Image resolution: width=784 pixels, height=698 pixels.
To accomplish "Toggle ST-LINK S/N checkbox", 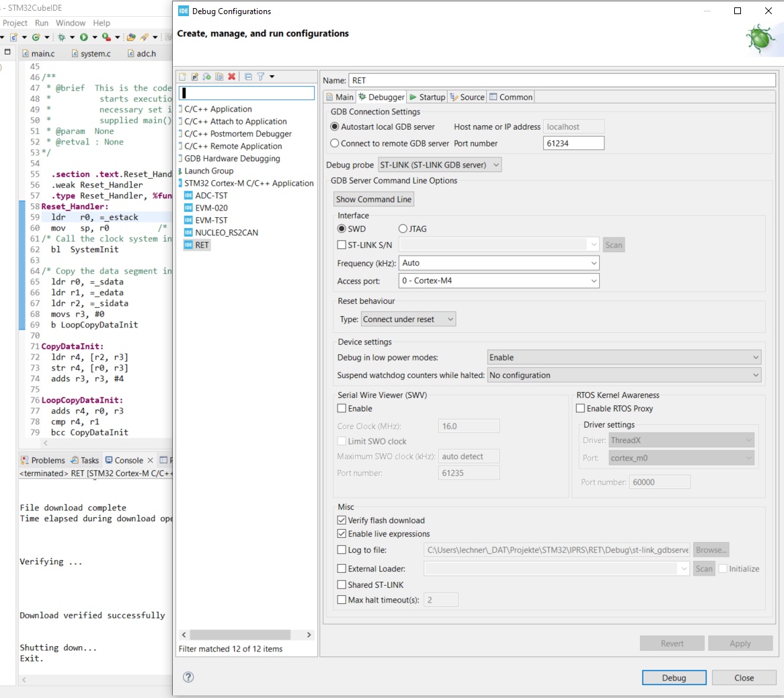I will click(x=342, y=245).
